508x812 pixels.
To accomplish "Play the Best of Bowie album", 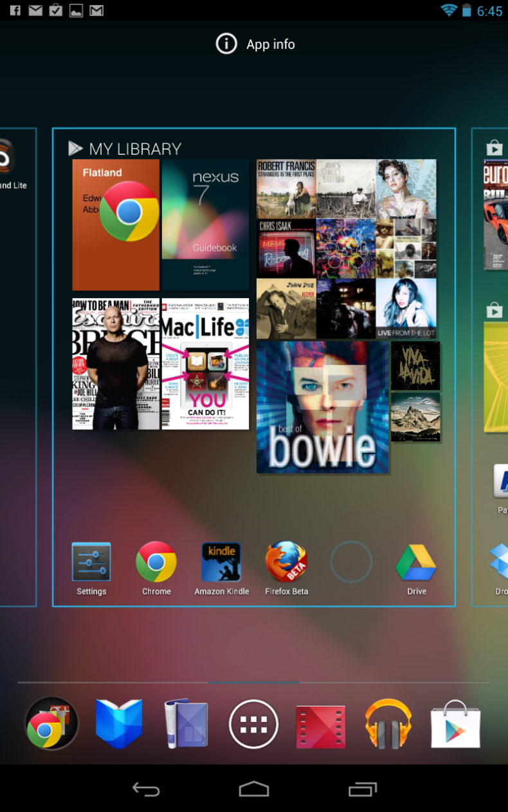I will point(323,407).
